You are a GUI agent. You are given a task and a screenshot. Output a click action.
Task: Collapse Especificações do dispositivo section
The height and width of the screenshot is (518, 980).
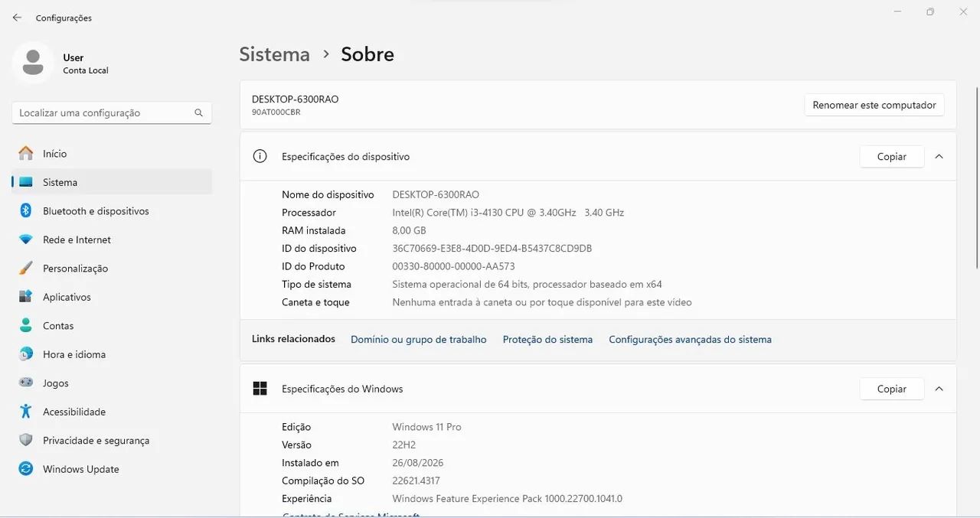tap(939, 156)
